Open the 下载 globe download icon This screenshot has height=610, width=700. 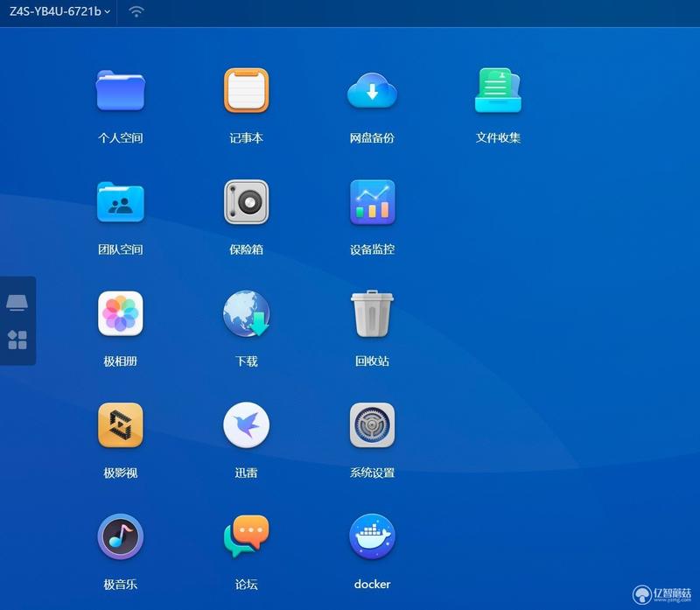click(x=247, y=313)
